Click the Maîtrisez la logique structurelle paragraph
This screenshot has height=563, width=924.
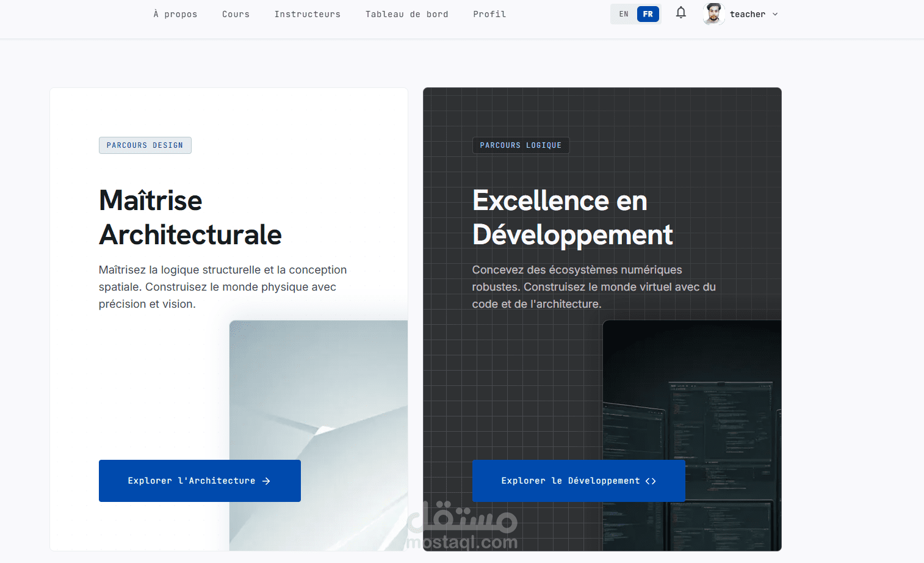pos(223,287)
